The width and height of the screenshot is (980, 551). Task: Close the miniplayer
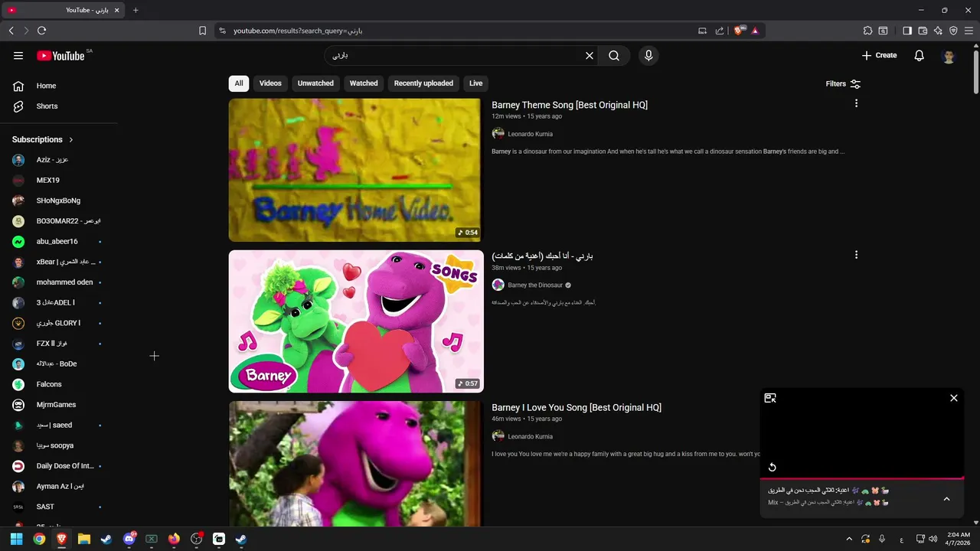click(954, 398)
